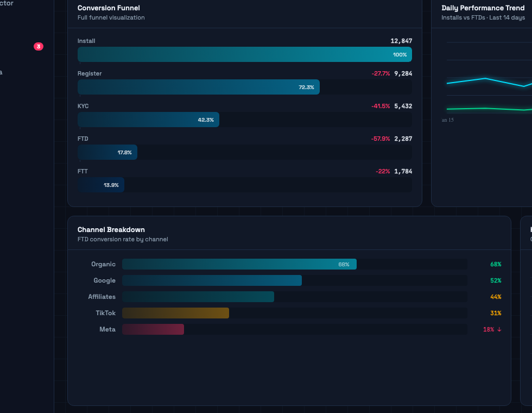Select the gold TikTok channel bar

(x=175, y=313)
